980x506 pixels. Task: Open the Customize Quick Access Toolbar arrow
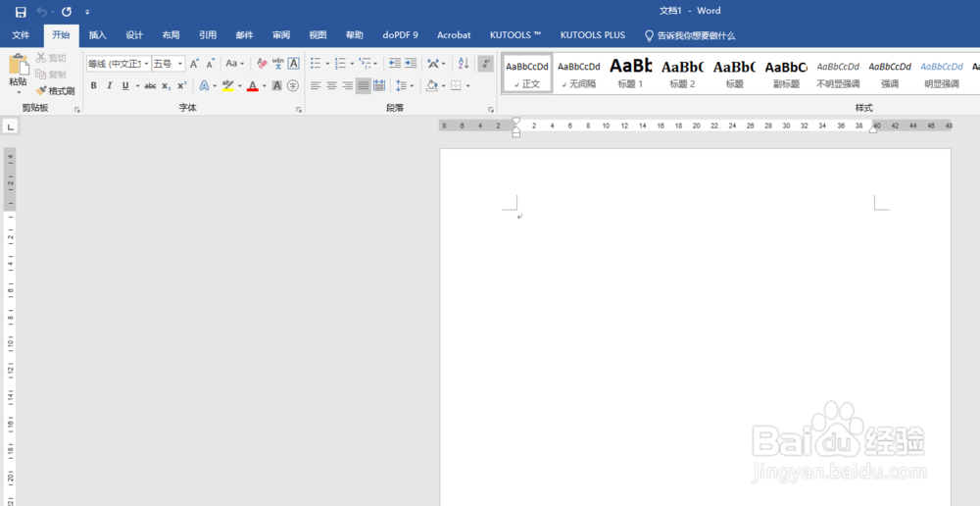[87, 12]
